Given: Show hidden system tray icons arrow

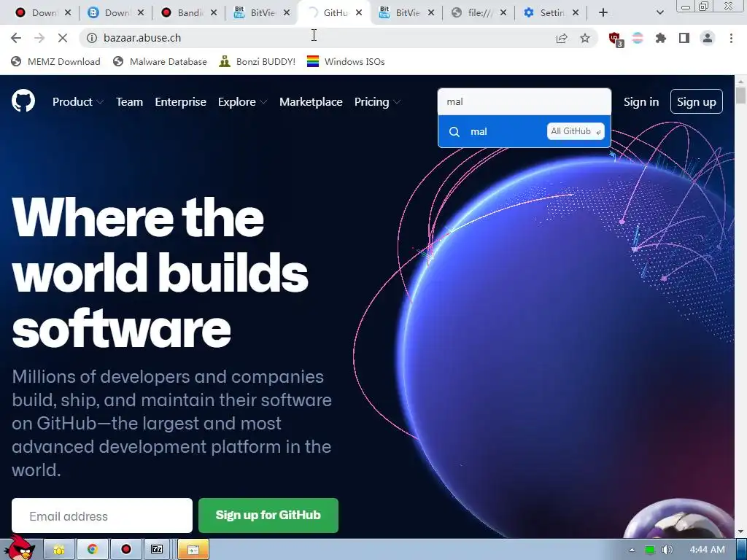Looking at the screenshot, I should (632, 550).
